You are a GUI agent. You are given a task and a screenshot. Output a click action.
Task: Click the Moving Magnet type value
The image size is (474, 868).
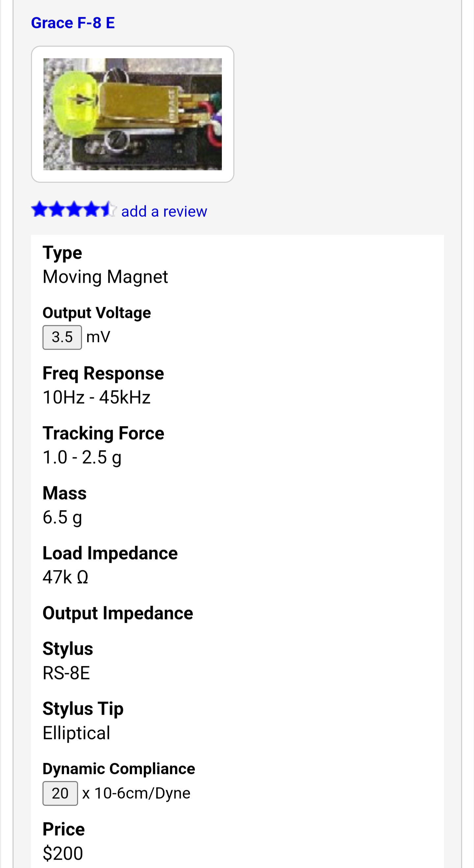[105, 277]
